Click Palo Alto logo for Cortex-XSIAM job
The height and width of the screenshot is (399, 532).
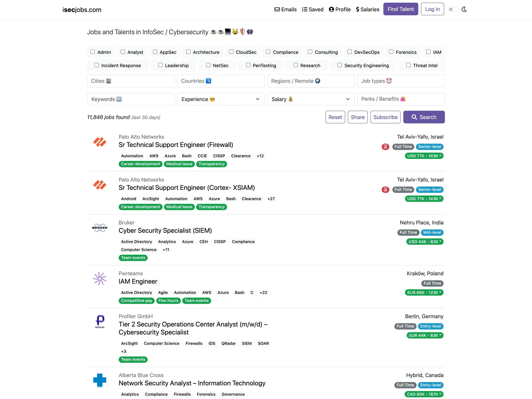click(x=100, y=185)
